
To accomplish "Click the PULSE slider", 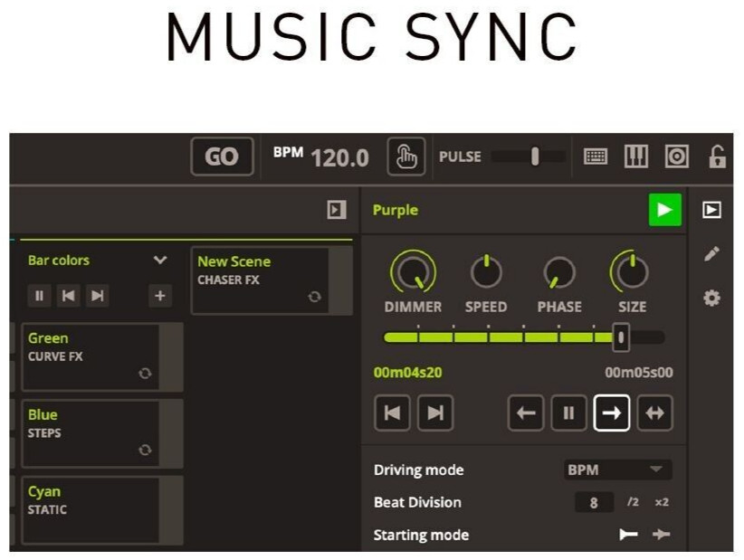I will [529, 157].
